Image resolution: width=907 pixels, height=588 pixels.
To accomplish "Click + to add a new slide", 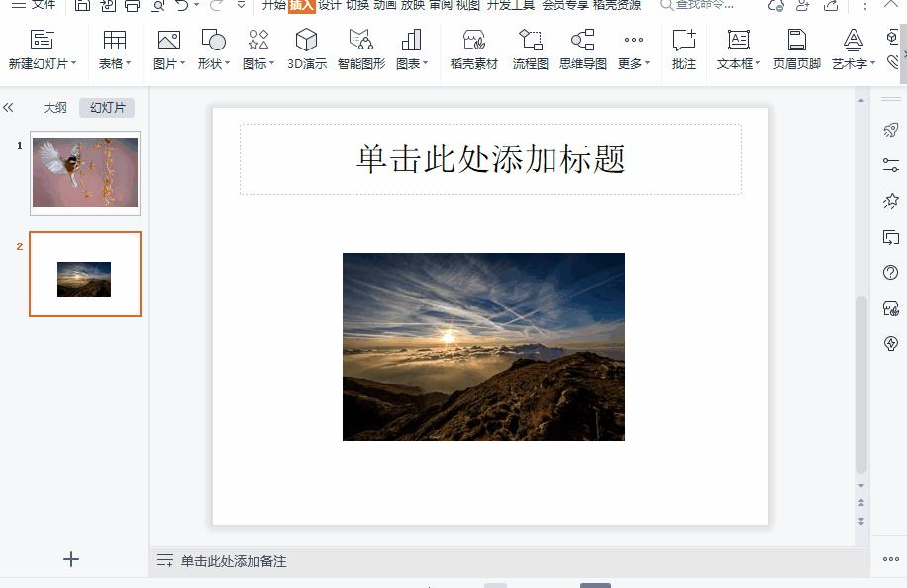I will coord(70,559).
